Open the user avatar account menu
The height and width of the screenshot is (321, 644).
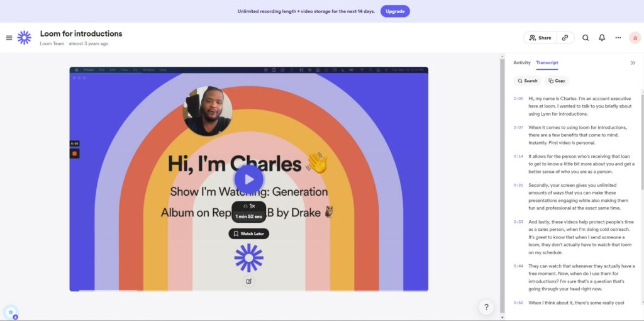[635, 38]
